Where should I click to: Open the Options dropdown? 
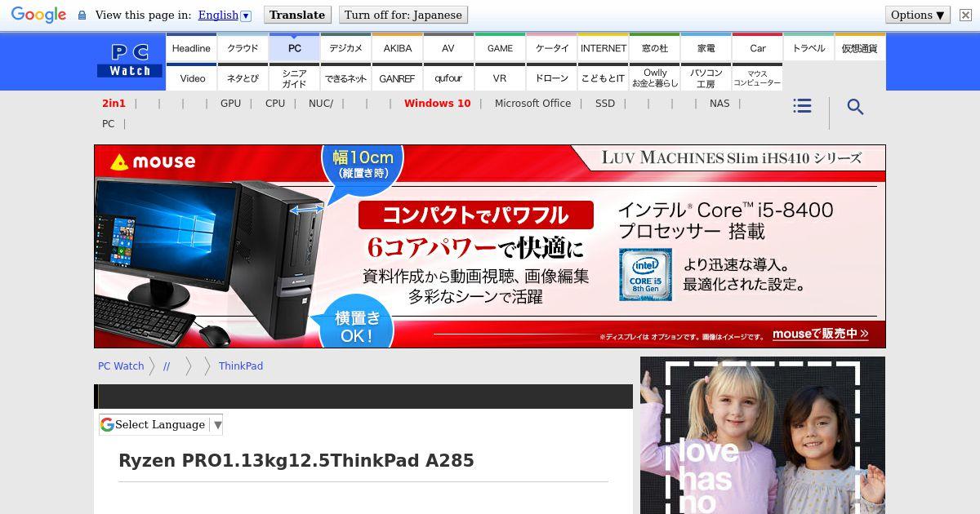point(918,15)
